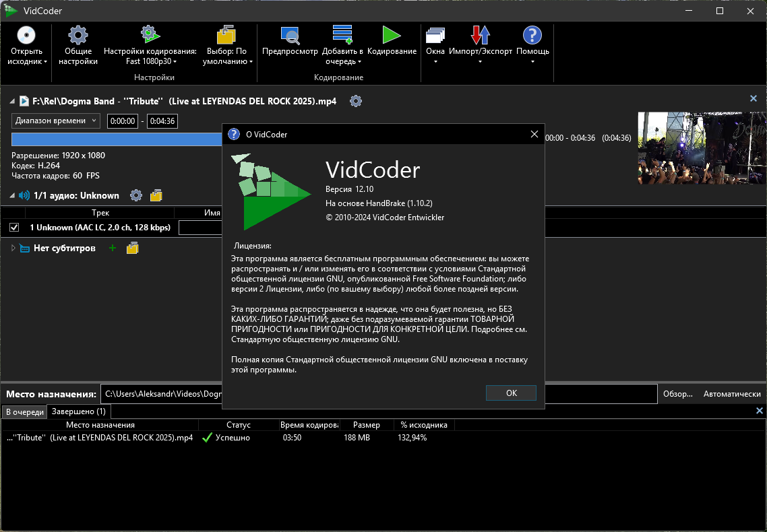Click gear icon next to source filename
767x532 pixels.
(x=356, y=101)
